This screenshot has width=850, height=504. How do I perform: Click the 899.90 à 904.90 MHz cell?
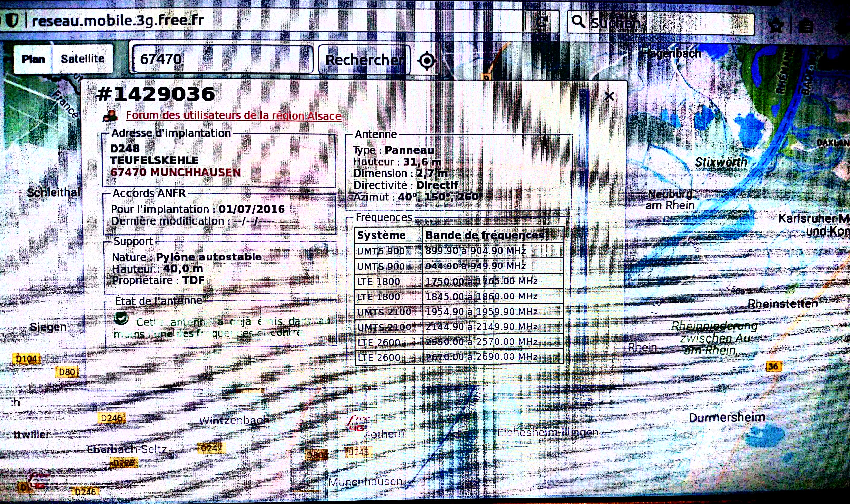click(493, 251)
